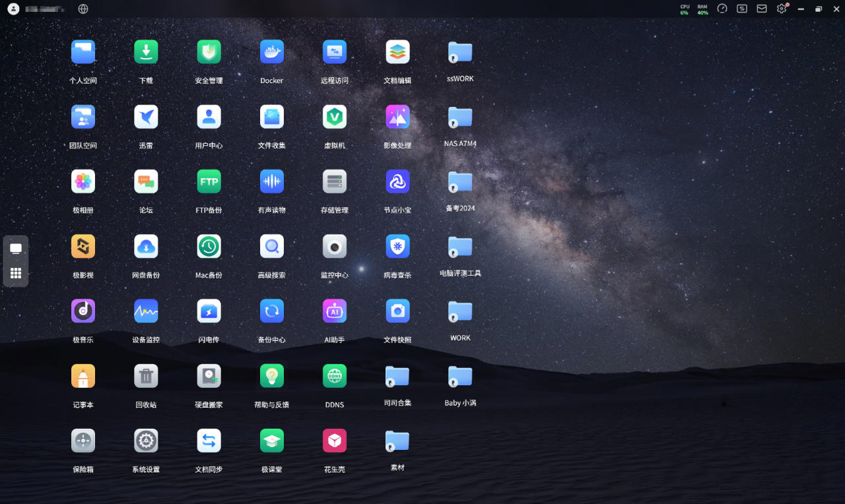
Task: Open the 极相册 photo app
Action: pos(83,181)
